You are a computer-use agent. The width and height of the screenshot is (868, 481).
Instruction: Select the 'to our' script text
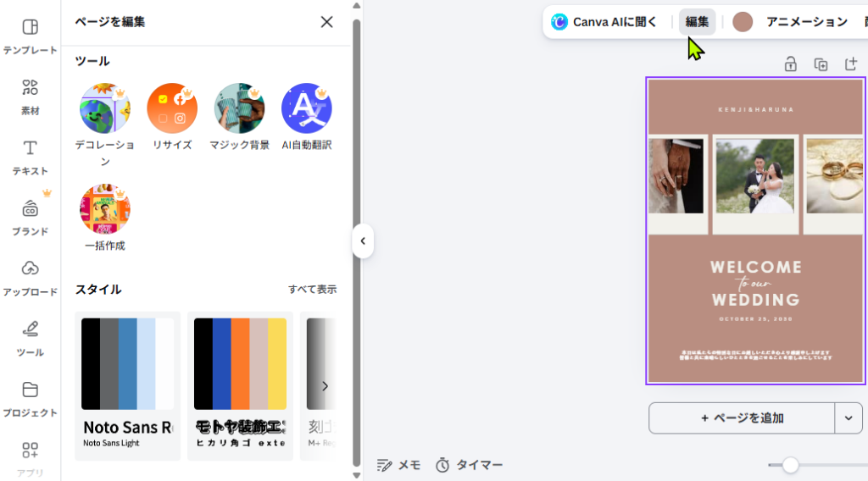click(x=754, y=284)
